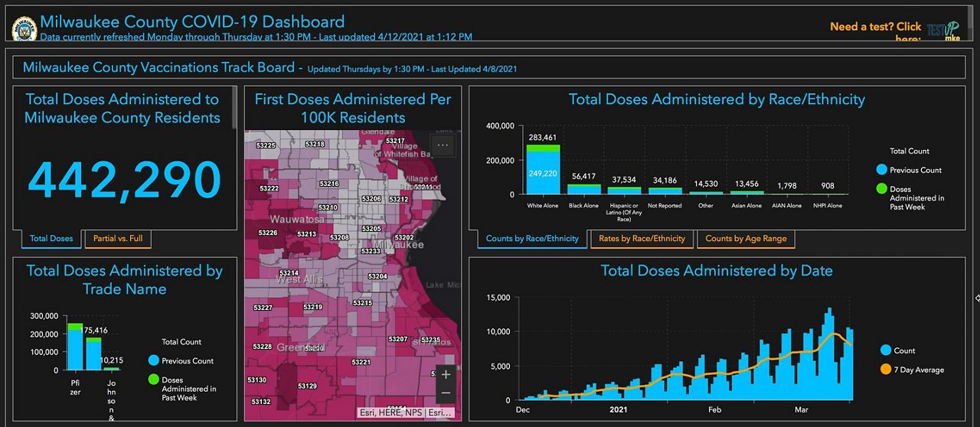Click zip code 53219 on the map
This screenshot has height=427, width=980.
(x=312, y=307)
